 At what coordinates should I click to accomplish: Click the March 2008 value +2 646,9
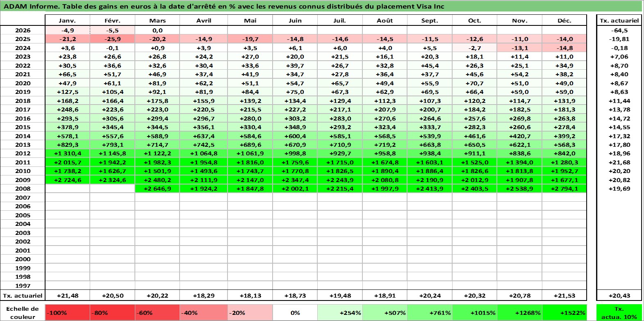157,189
